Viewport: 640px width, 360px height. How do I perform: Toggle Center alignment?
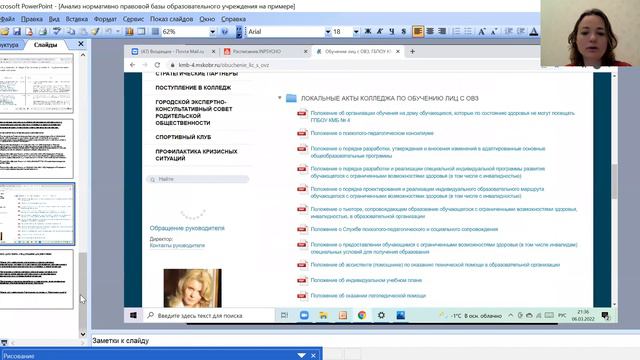(x=430, y=31)
